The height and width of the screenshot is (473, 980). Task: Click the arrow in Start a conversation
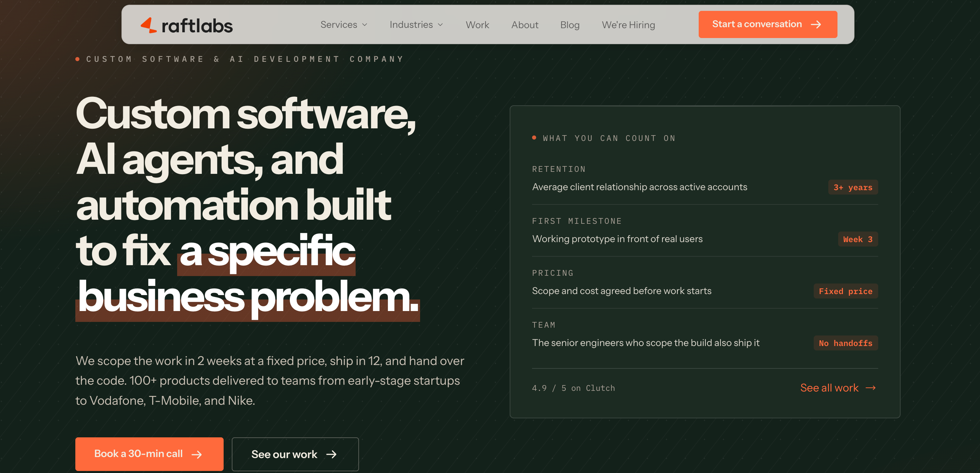(816, 25)
